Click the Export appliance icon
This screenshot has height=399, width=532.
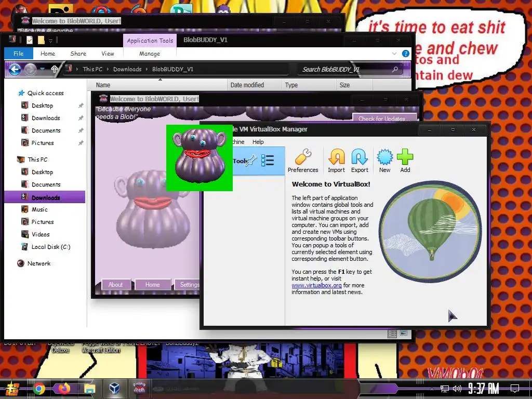coord(360,161)
